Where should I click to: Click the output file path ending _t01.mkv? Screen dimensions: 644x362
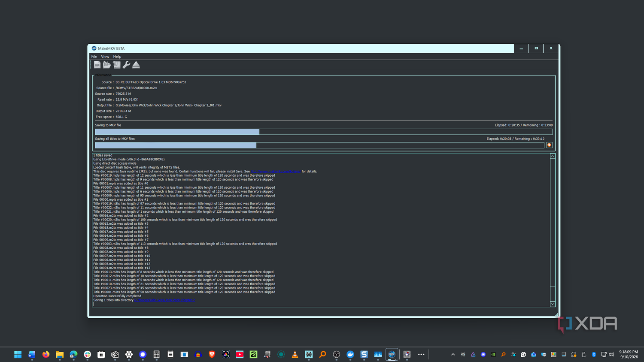coord(168,106)
